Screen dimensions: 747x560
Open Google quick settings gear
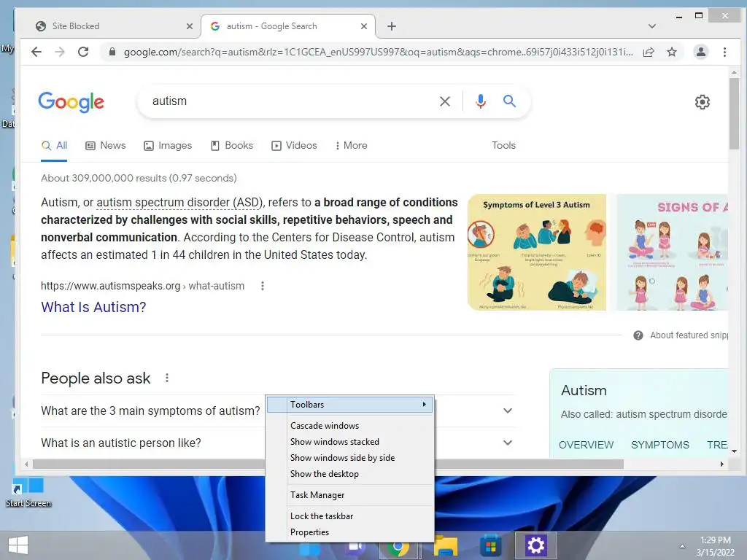(703, 102)
